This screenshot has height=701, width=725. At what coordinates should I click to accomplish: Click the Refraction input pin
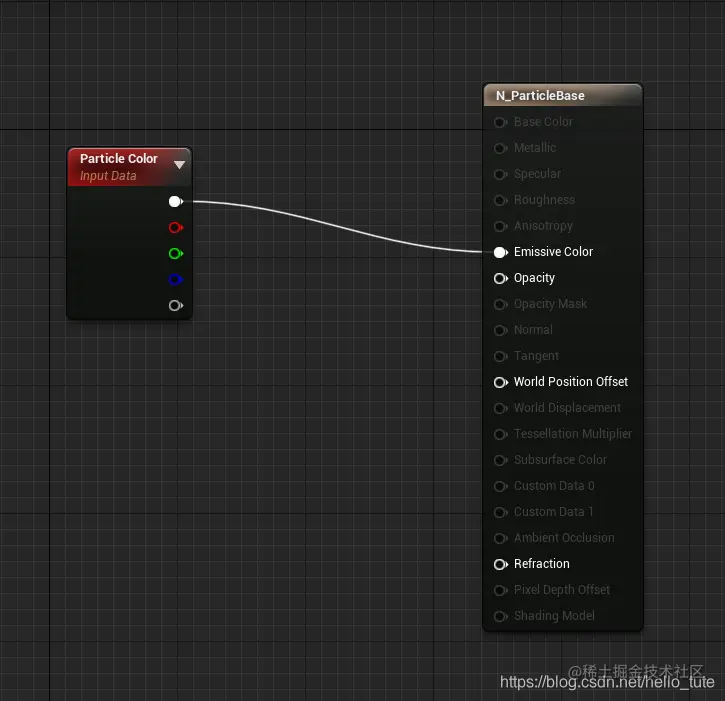coord(500,564)
